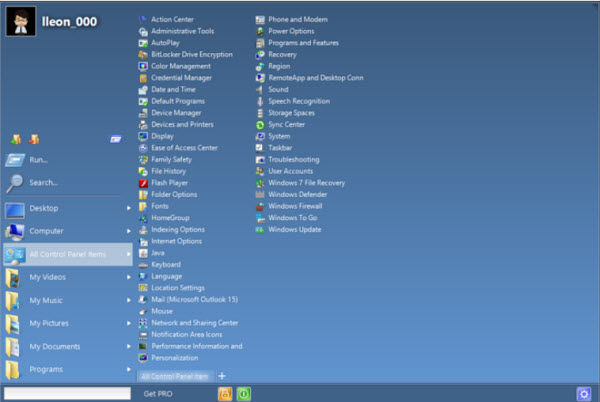The image size is (600, 402).
Task: Expand the Computer submenu arrow
Action: 129,231
